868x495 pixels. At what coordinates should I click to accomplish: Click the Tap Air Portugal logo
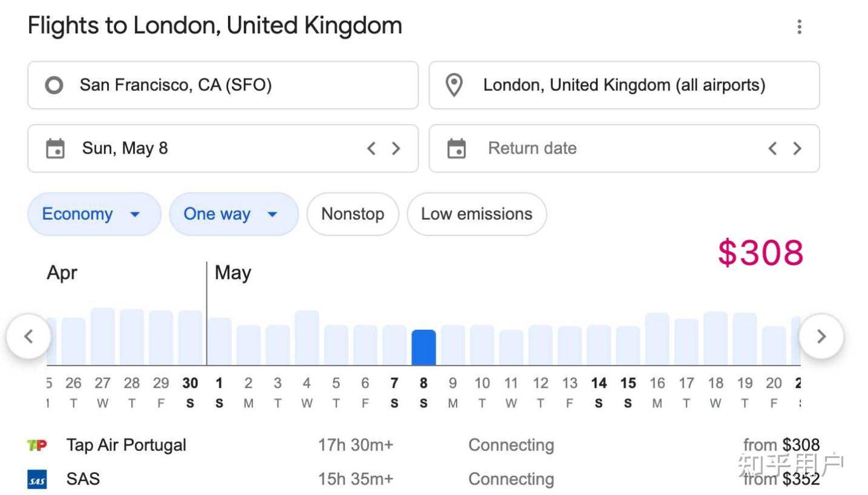[38, 445]
